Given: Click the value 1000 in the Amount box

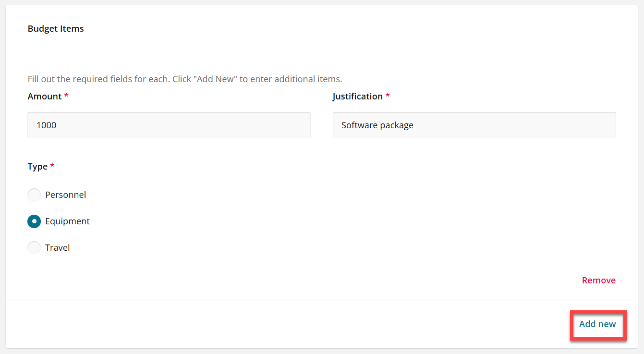Looking at the screenshot, I should point(46,125).
